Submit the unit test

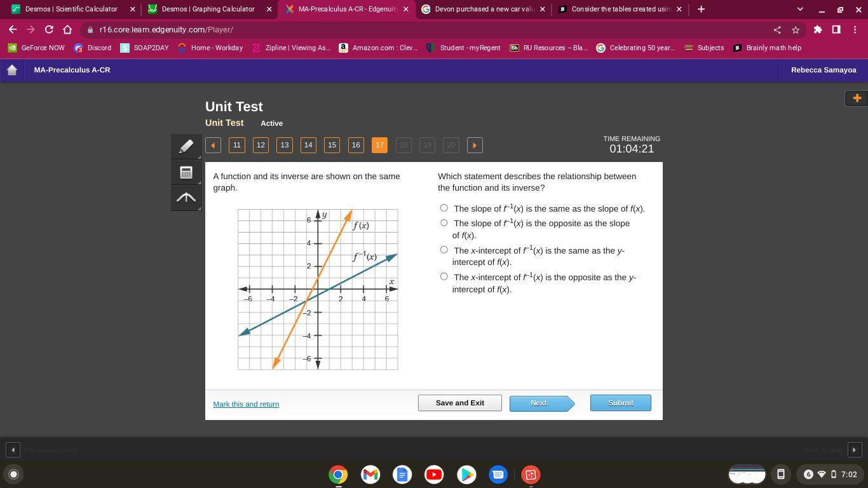click(x=621, y=403)
